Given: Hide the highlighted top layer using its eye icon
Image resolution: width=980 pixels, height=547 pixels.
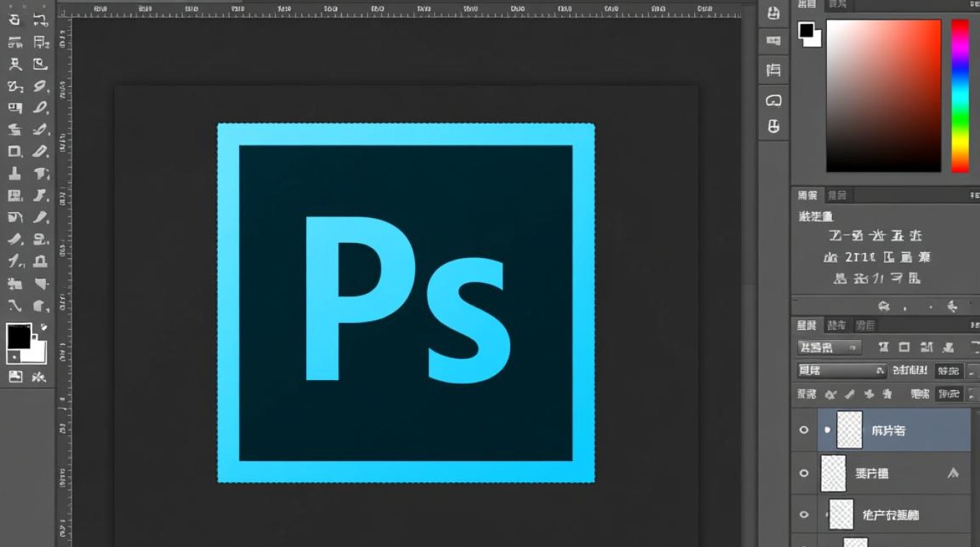Looking at the screenshot, I should [804, 430].
